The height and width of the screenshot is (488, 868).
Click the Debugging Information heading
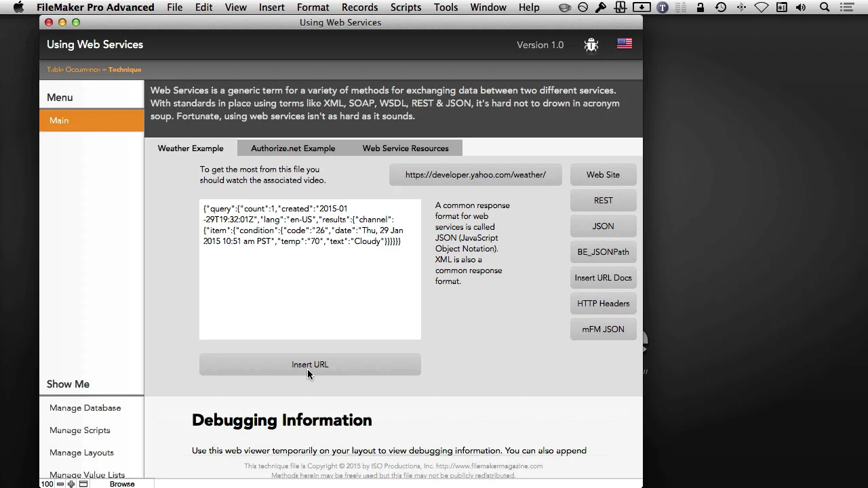(x=281, y=420)
